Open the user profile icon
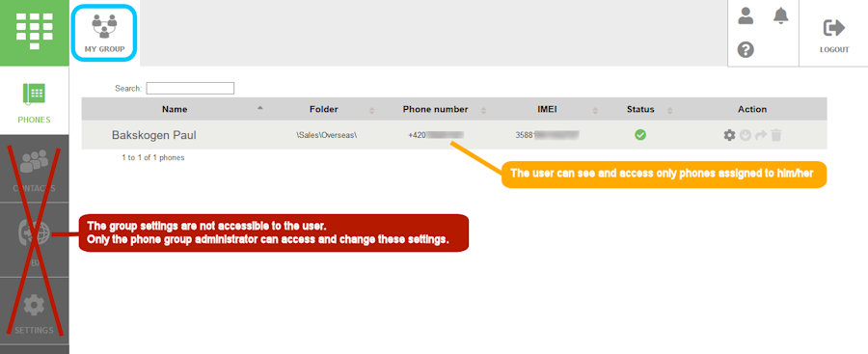Image resolution: width=868 pixels, height=354 pixels. (x=746, y=16)
